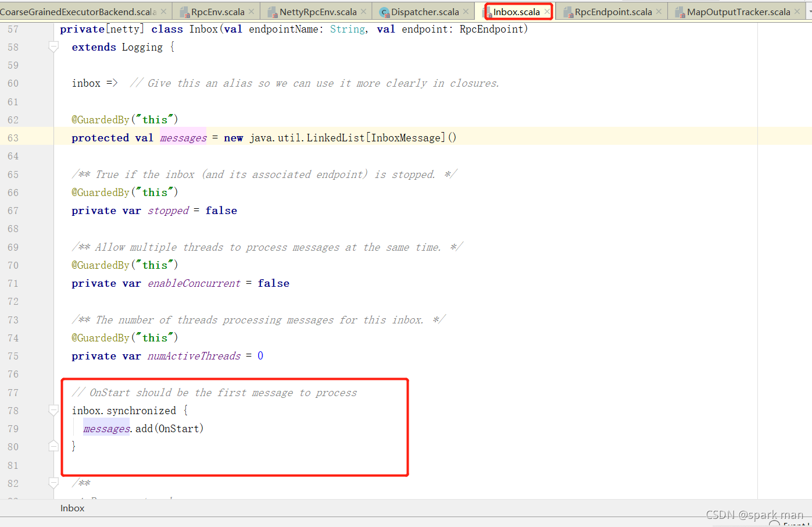Click the 'RpcEndpoint' type on line 57
Image resolution: width=812 pixels, height=527 pixels.
(491, 29)
